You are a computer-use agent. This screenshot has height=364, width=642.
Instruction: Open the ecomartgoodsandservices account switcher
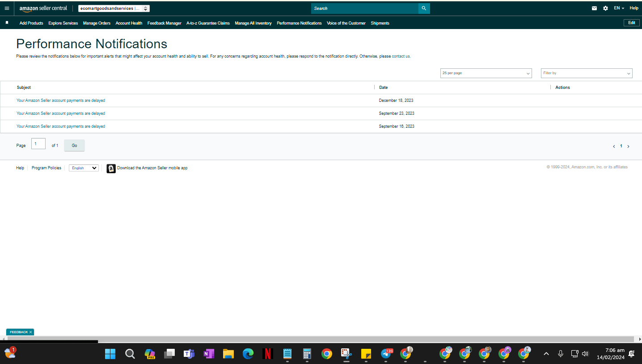tap(114, 8)
